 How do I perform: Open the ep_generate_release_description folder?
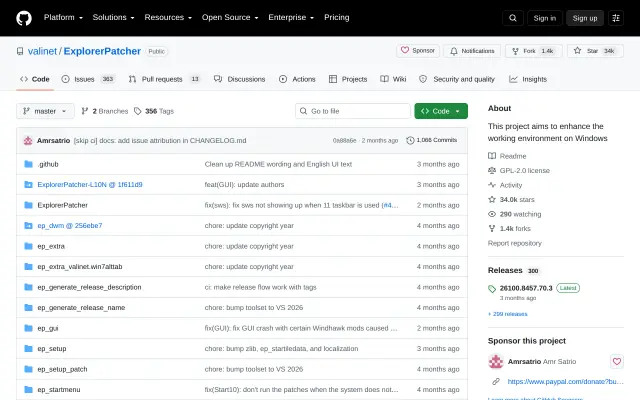(89, 287)
